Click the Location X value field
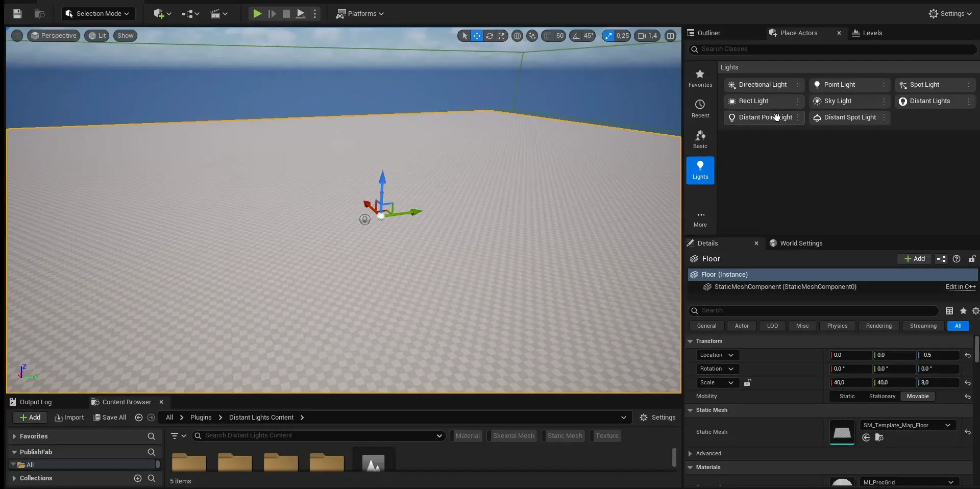980x489 pixels. 851,355
